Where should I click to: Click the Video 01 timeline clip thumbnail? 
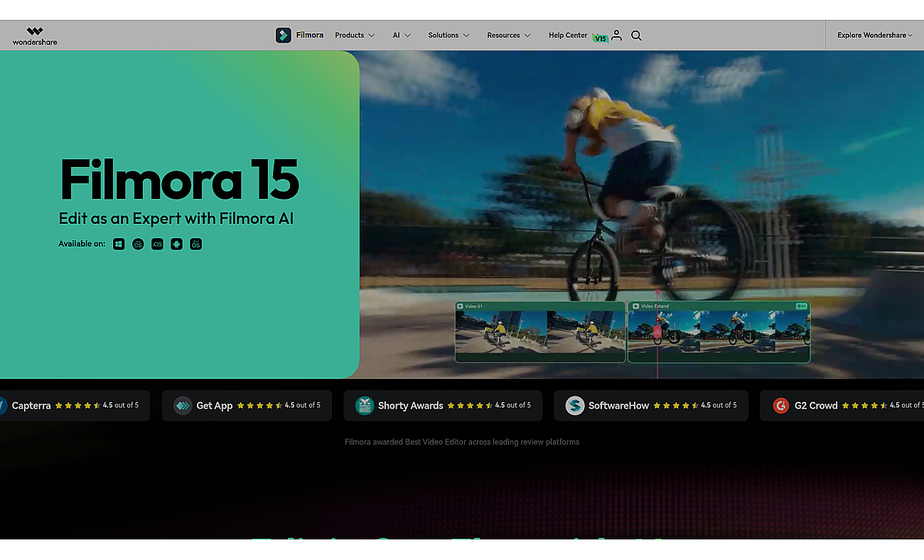pyautogui.click(x=540, y=332)
